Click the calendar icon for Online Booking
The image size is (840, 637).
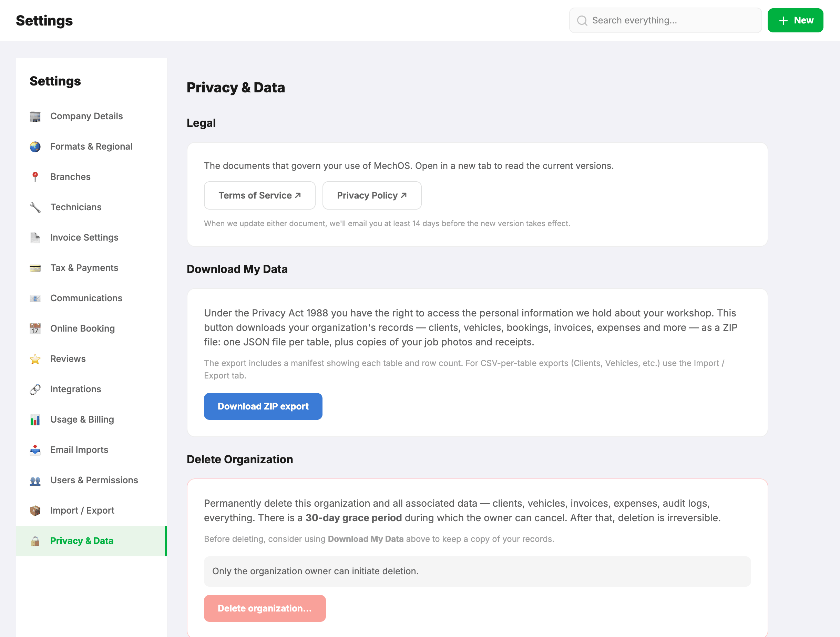[35, 329]
